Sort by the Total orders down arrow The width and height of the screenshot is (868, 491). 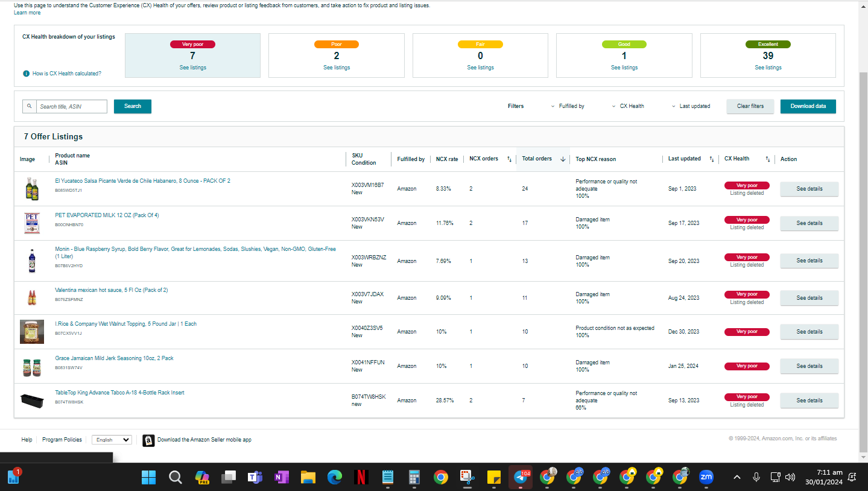pos(563,159)
